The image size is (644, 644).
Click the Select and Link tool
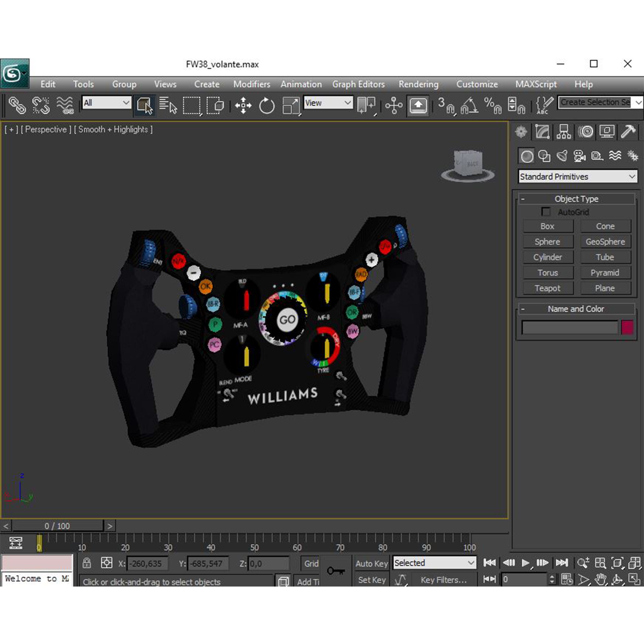(17, 105)
